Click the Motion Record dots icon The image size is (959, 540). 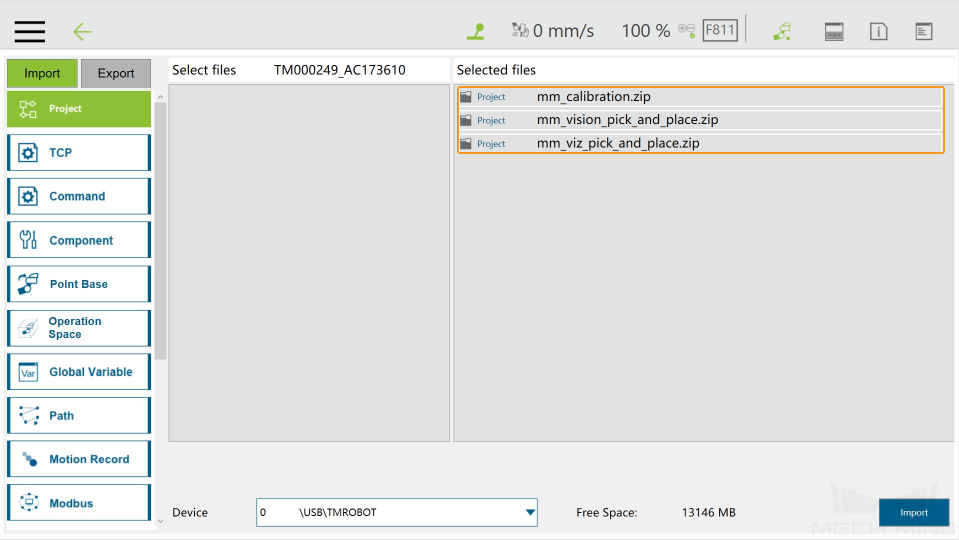pyautogui.click(x=29, y=459)
